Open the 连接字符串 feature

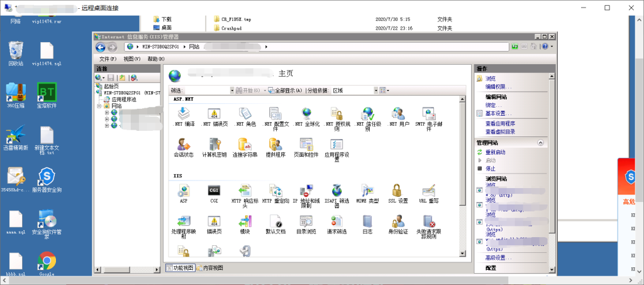click(245, 148)
